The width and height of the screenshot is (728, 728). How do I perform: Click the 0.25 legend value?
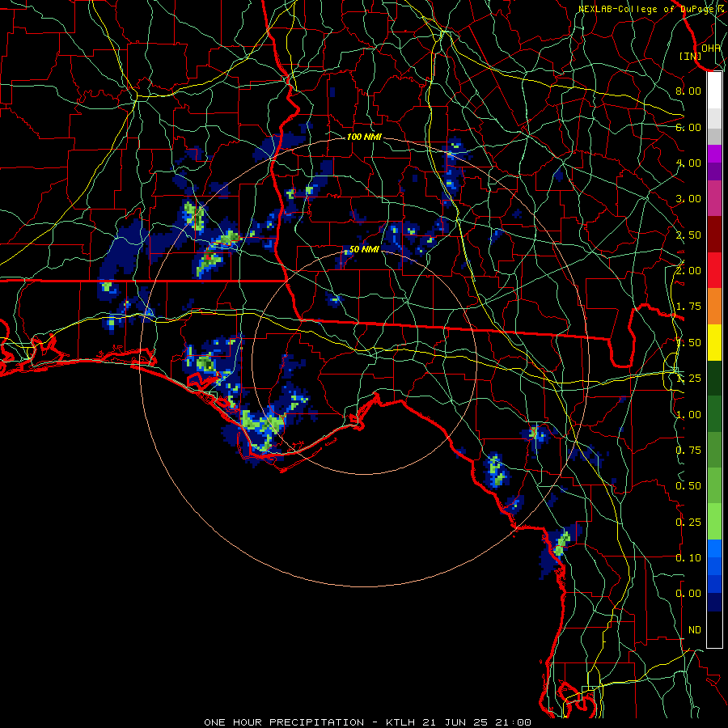click(688, 523)
